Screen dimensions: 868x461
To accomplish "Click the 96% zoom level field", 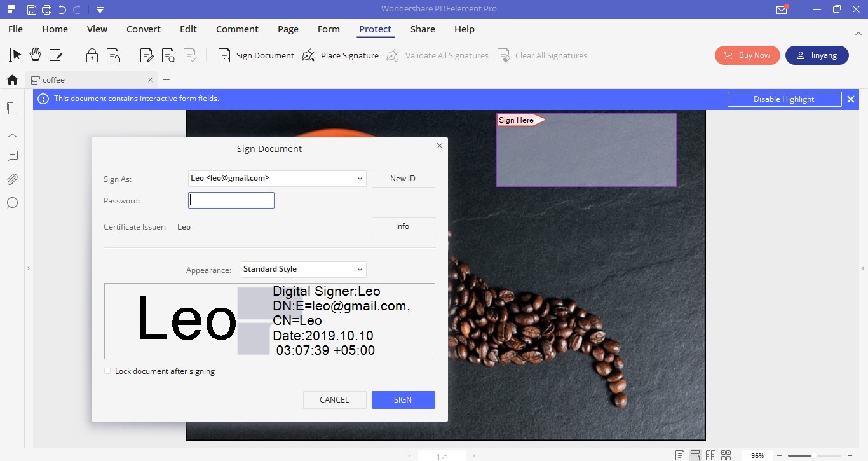I will tap(757, 456).
